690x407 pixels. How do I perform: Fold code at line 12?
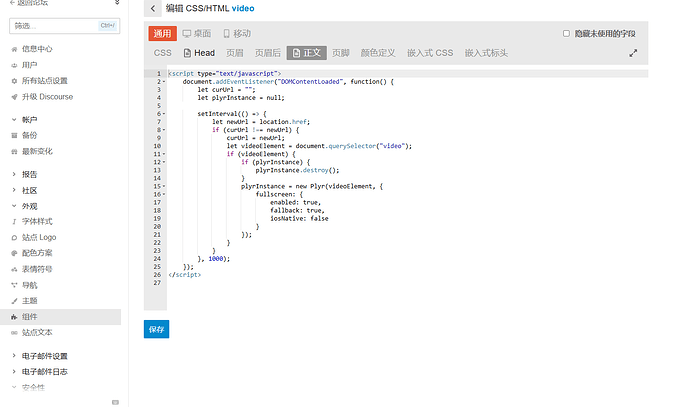(164, 162)
